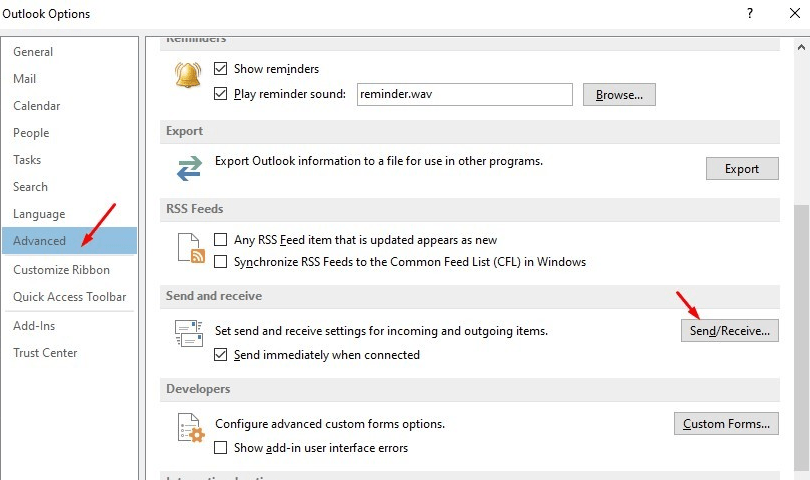The width and height of the screenshot is (810, 480).
Task: Click 'Set send and receive settings' description
Action: [381, 331]
